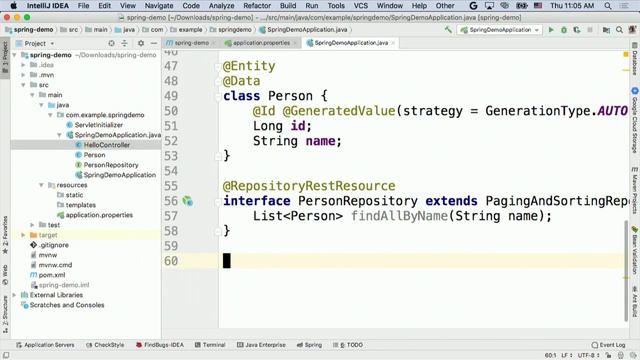Open Java Enterprise tool window
This screenshot has height=360, width=640.
(x=261, y=345)
